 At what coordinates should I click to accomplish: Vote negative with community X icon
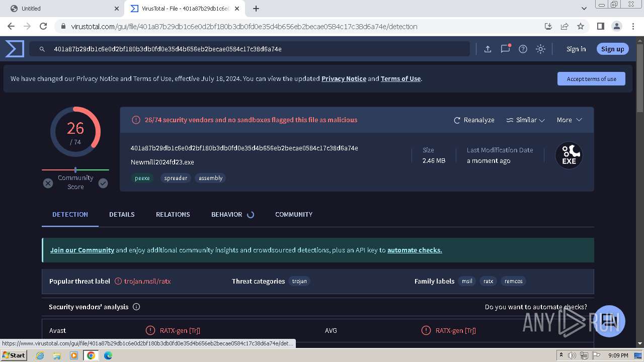(48, 183)
